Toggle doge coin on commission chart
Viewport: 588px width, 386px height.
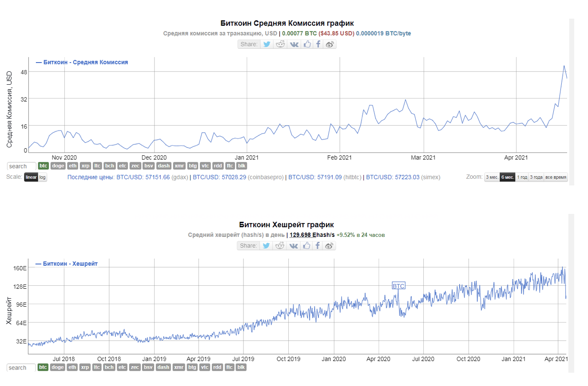click(x=58, y=166)
